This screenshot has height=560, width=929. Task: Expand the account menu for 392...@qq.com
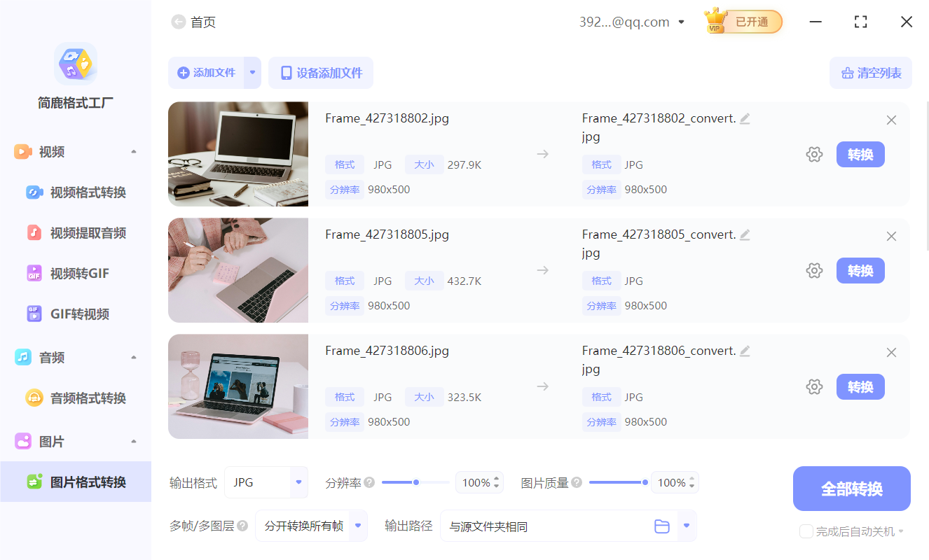[680, 22]
